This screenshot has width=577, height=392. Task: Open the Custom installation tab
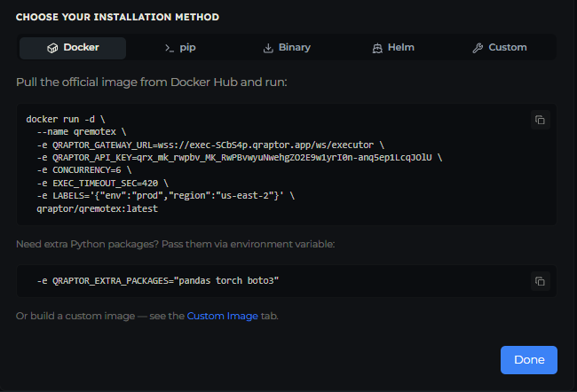[500, 48]
